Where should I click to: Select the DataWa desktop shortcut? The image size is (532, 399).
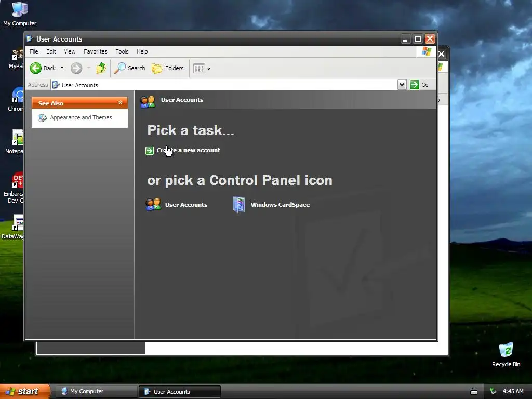[x=12, y=227]
